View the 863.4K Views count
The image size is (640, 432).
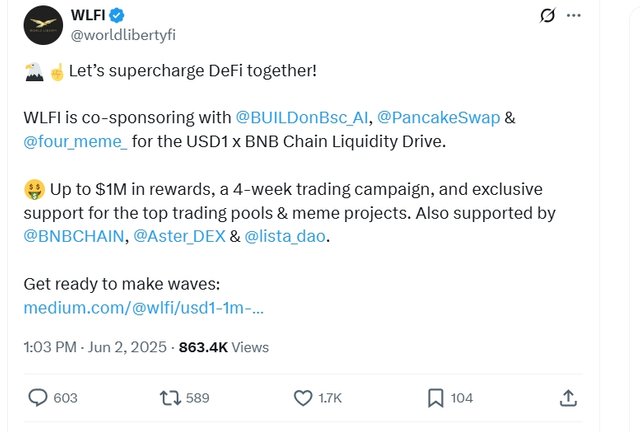tap(223, 347)
